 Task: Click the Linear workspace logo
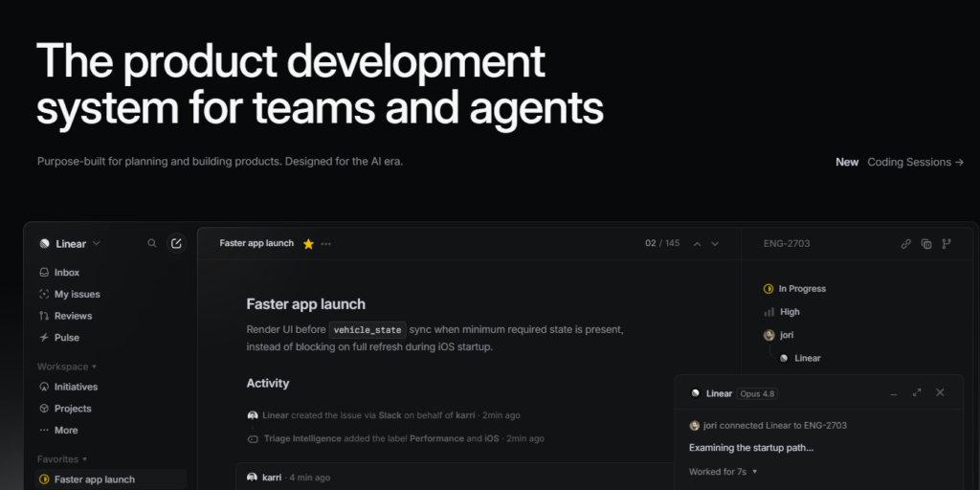(44, 244)
